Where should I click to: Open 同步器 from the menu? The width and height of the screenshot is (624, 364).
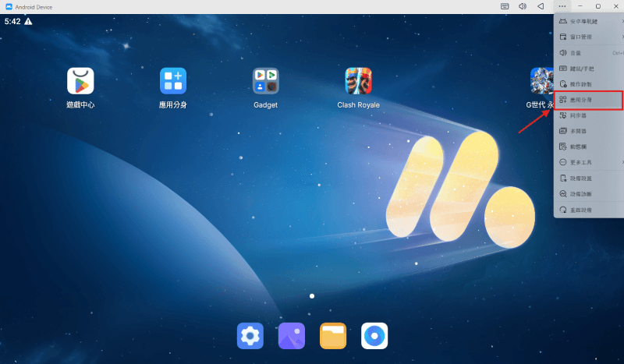point(589,115)
